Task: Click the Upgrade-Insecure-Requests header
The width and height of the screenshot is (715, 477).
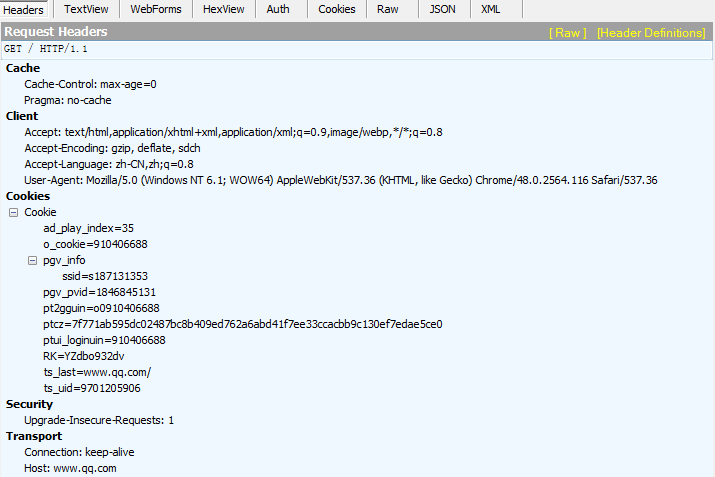Action: click(99, 420)
